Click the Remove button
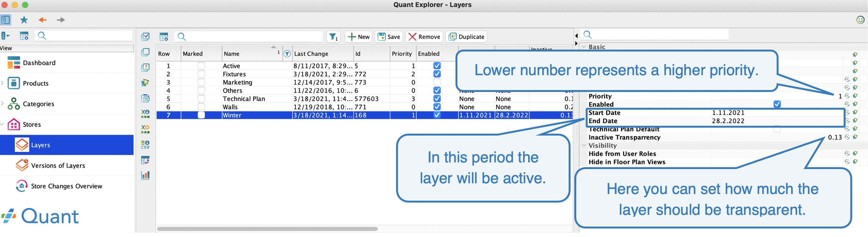 (x=424, y=37)
